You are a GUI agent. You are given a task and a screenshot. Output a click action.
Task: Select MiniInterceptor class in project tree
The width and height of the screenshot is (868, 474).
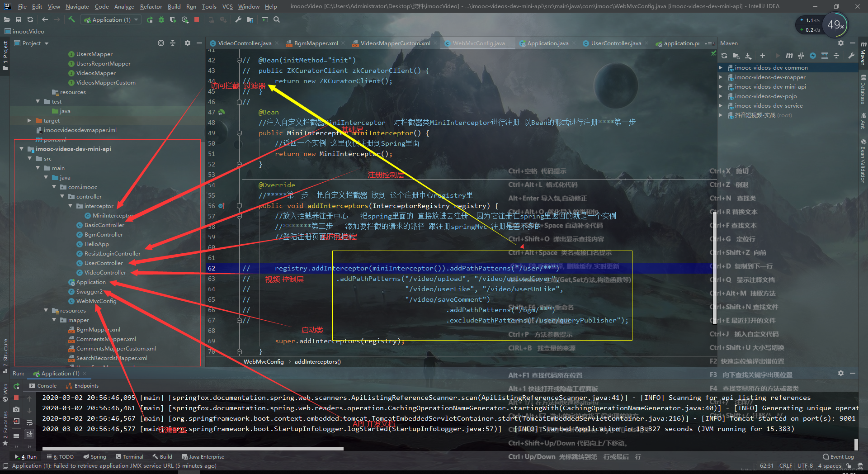pyautogui.click(x=109, y=216)
